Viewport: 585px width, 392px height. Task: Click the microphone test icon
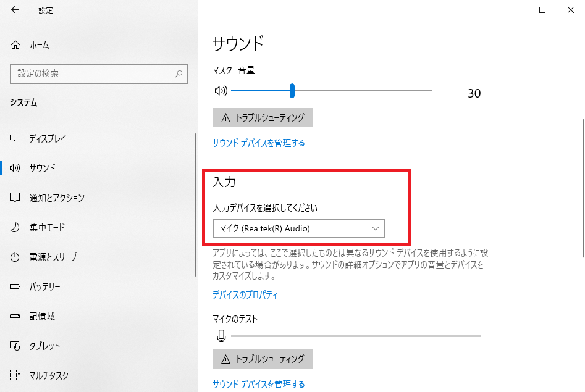coord(221,336)
